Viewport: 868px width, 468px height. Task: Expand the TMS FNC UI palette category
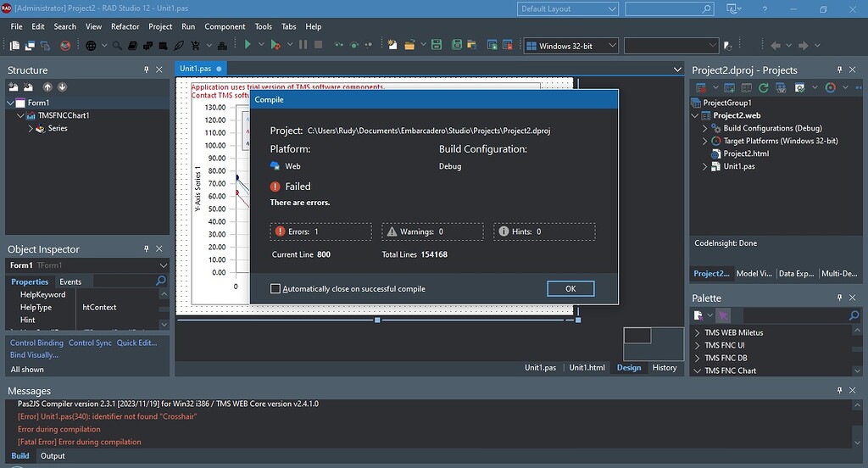[697, 345]
